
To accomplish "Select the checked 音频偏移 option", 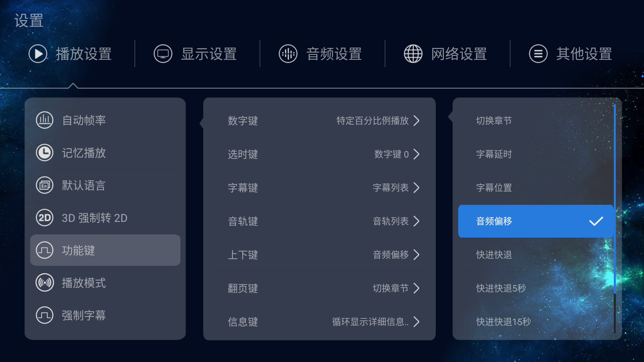I will 536,221.
